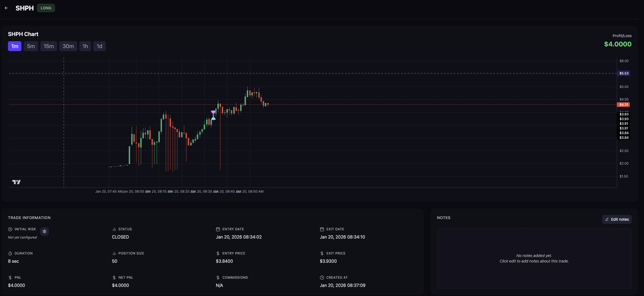Click the TradingView logo on the chart
Image resolution: width=644 pixels, height=296 pixels.
coord(16,182)
